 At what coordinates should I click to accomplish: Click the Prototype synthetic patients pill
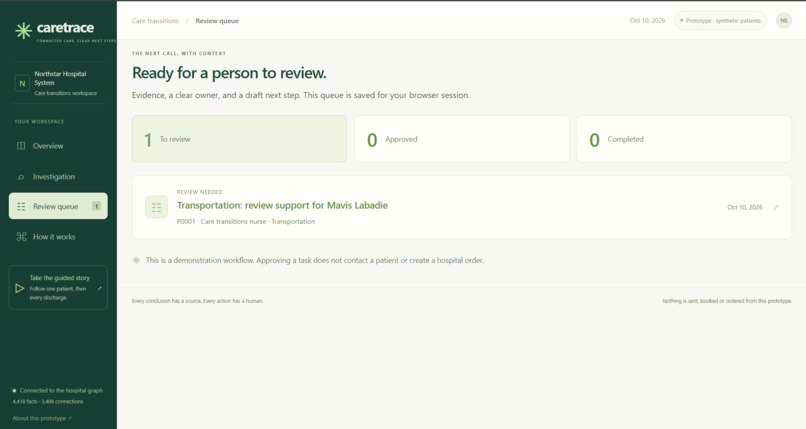[x=721, y=21]
